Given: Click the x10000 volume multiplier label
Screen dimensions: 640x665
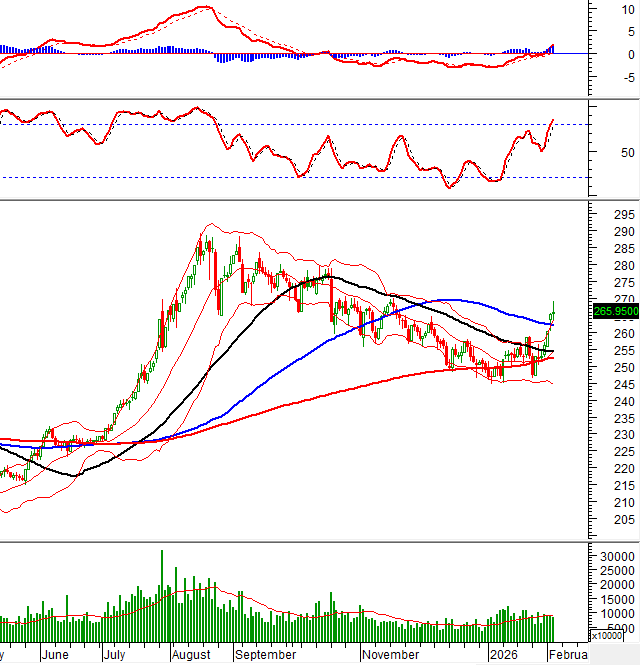Looking at the screenshot, I should tap(609, 636).
